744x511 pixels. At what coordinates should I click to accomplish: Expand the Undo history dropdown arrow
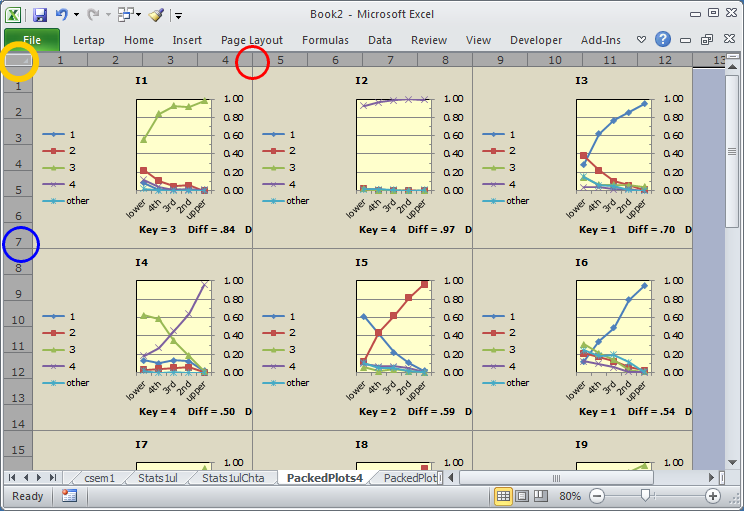(76, 15)
